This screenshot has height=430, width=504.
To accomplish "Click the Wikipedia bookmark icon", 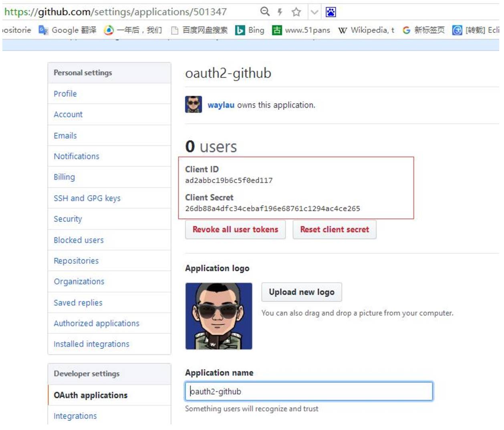I will [343, 30].
